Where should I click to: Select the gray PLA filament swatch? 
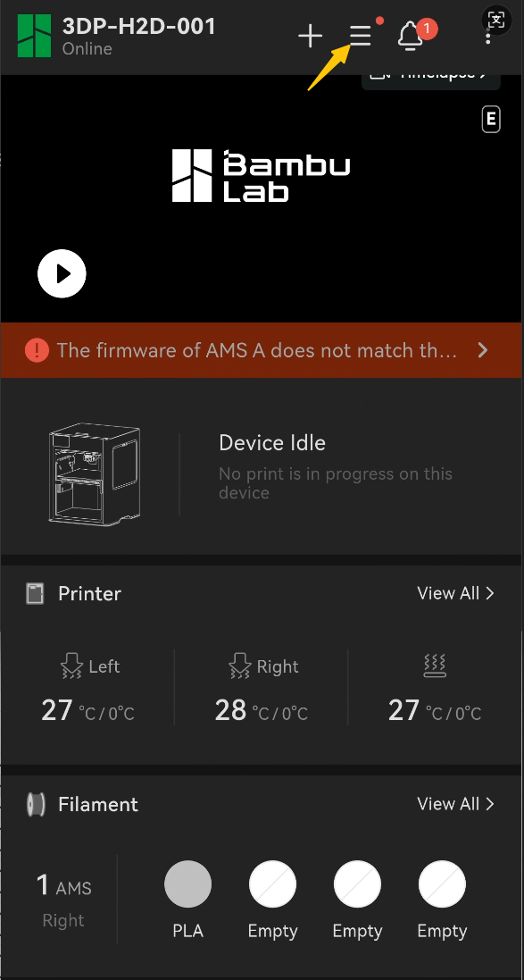point(188,884)
